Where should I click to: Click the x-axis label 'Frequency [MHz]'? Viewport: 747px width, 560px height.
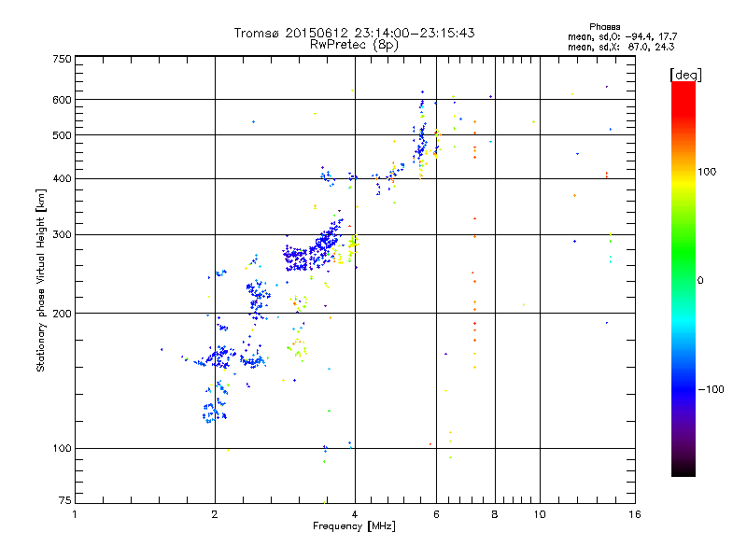click(354, 526)
